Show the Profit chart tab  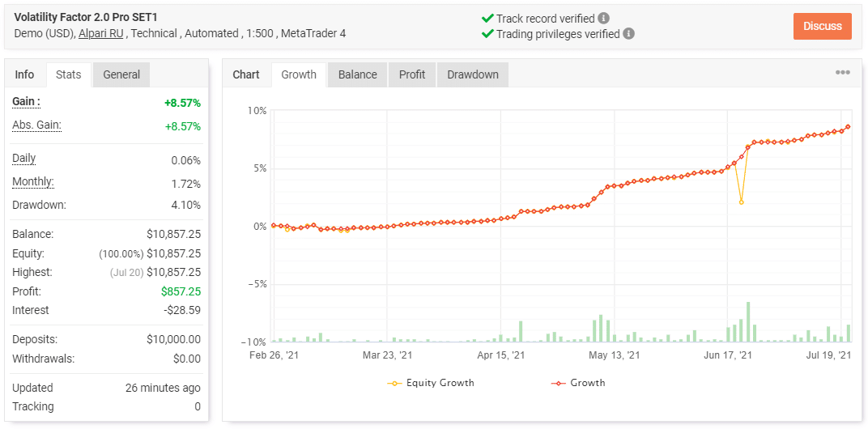click(x=412, y=74)
